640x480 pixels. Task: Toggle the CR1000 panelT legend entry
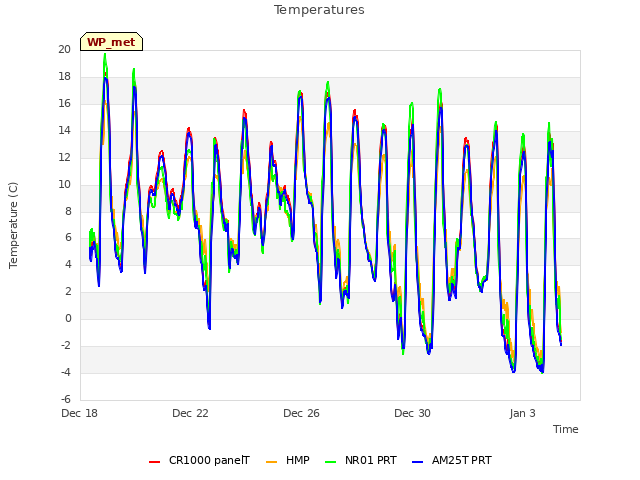point(199,460)
